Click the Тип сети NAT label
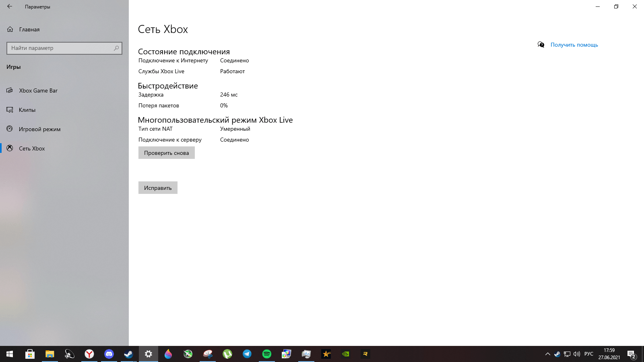Image resolution: width=644 pixels, height=362 pixels. coord(155,129)
